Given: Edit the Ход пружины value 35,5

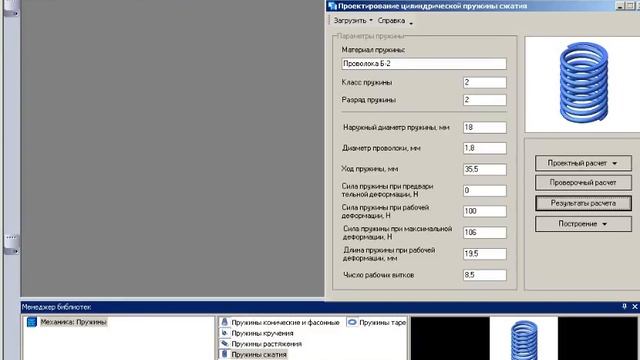Looking at the screenshot, I should click(484, 169).
